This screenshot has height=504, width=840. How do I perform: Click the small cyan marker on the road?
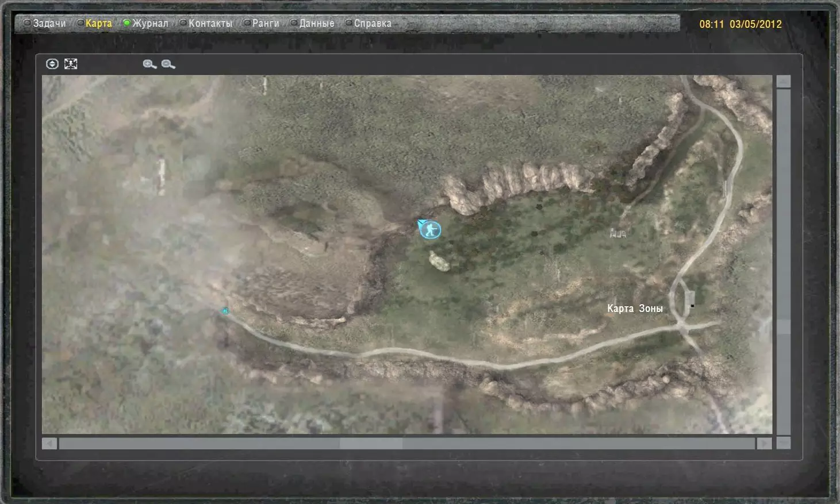coord(225,311)
